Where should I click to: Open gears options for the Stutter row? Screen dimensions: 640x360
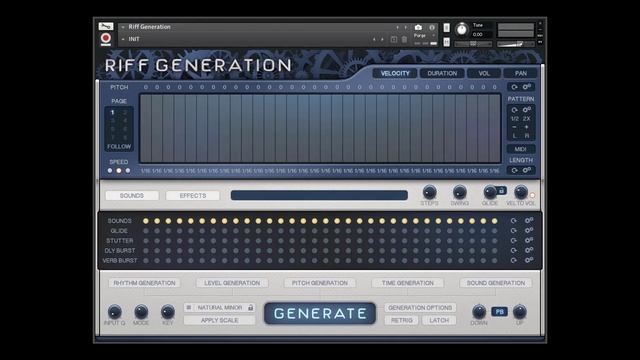pos(529,240)
